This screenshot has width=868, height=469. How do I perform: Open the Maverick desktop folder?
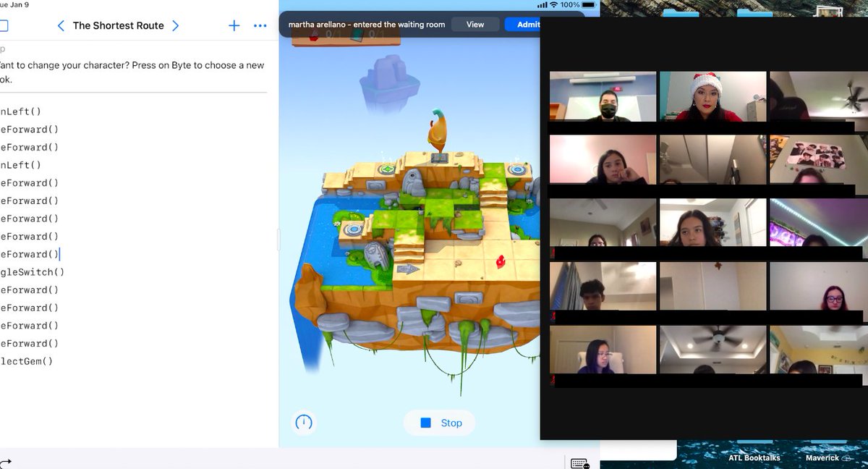pyautogui.click(x=827, y=457)
